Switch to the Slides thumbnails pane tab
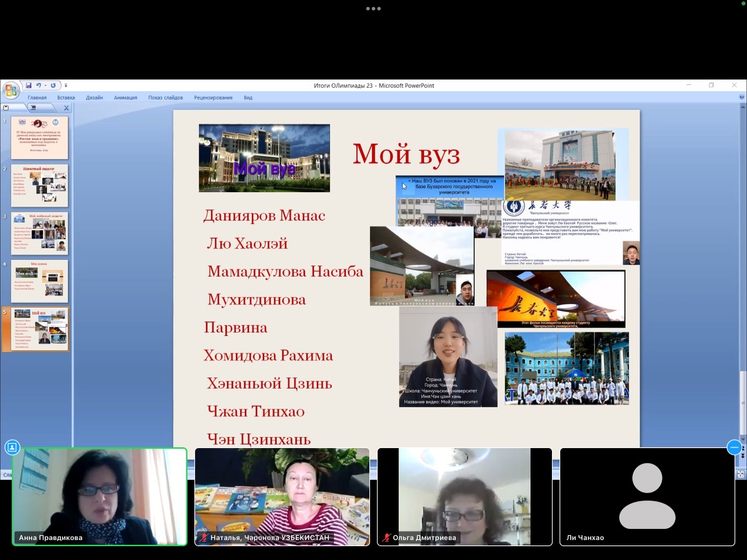This screenshot has width=747, height=560. tap(6, 108)
